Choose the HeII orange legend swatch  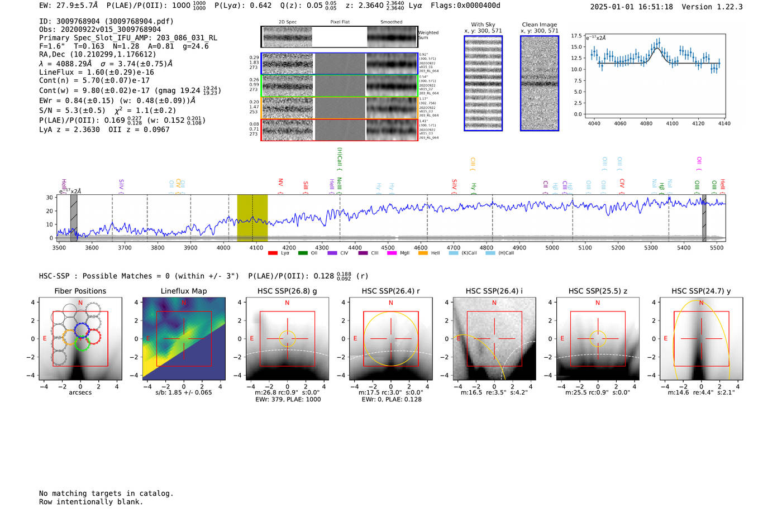[423, 253]
